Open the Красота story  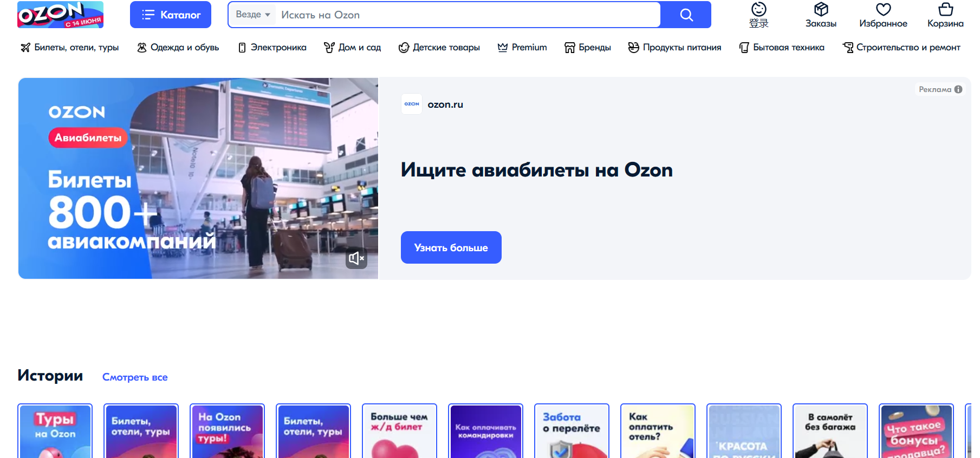pos(744,431)
